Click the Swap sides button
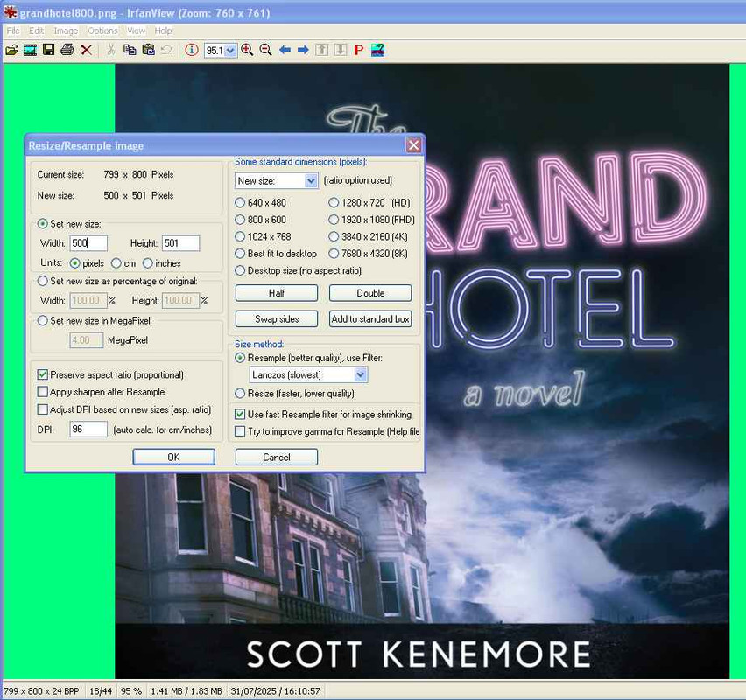 pyautogui.click(x=277, y=319)
